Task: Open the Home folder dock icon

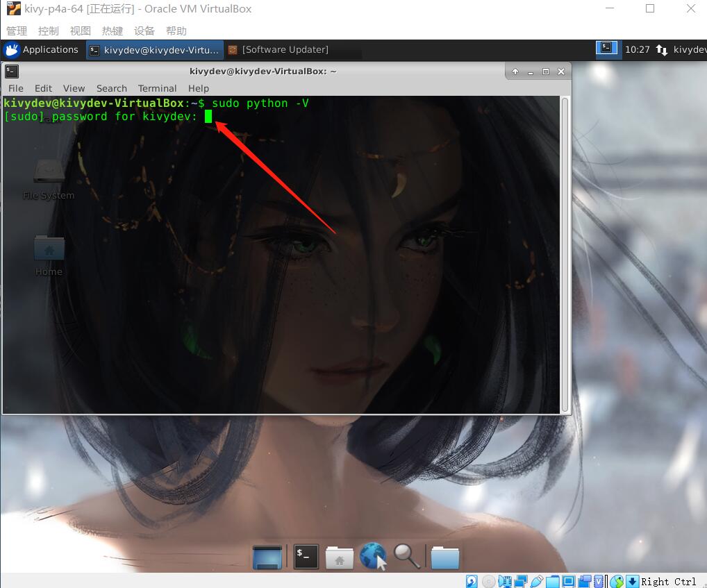Action: pos(340,557)
